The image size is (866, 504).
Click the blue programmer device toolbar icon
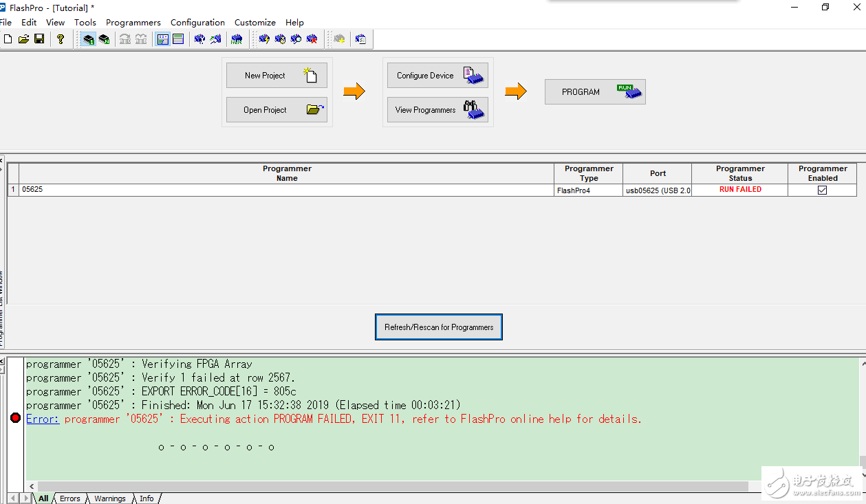(199, 39)
